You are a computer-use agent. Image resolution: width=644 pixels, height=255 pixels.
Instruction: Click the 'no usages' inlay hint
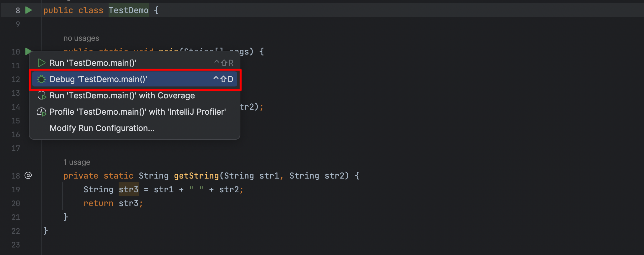[x=81, y=38]
